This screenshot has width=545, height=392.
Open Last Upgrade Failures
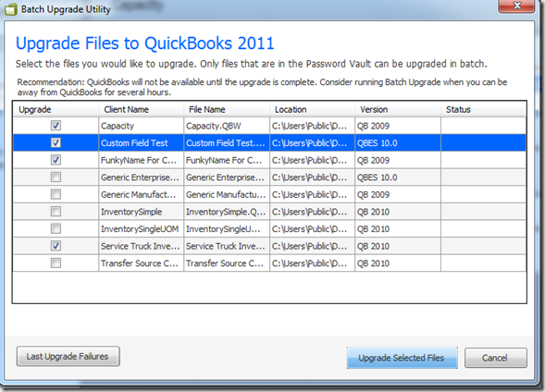pyautogui.click(x=68, y=356)
